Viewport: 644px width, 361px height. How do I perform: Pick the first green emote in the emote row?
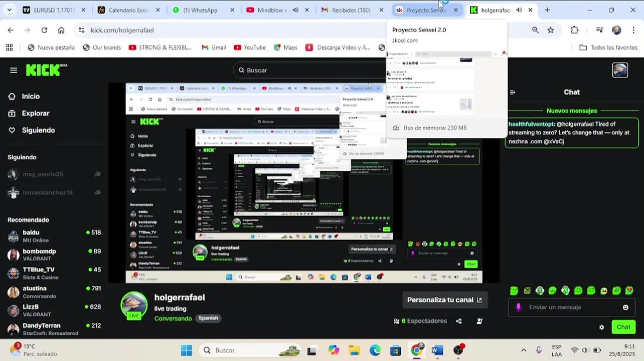tap(514, 291)
